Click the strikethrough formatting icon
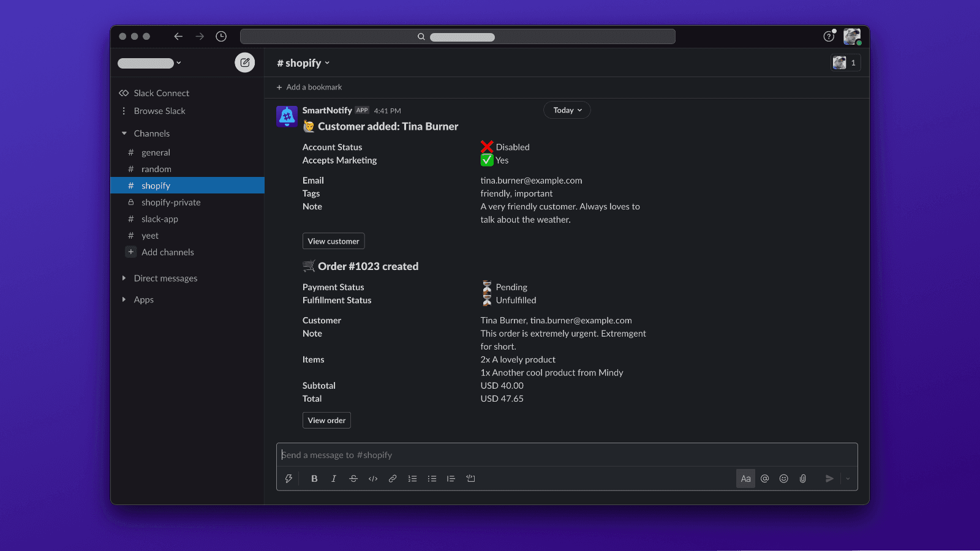The width and height of the screenshot is (980, 551). tap(353, 478)
